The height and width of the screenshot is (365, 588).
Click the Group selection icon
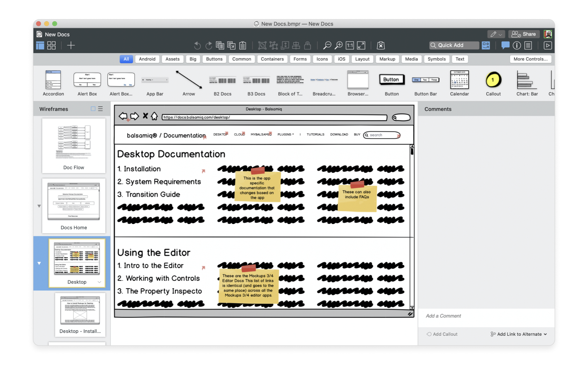pos(262,45)
